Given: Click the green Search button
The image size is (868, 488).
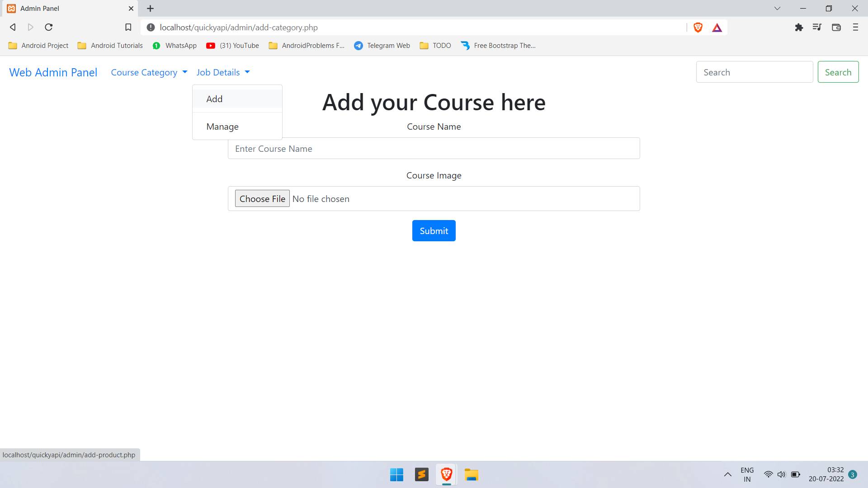Looking at the screenshot, I should pos(838,72).
